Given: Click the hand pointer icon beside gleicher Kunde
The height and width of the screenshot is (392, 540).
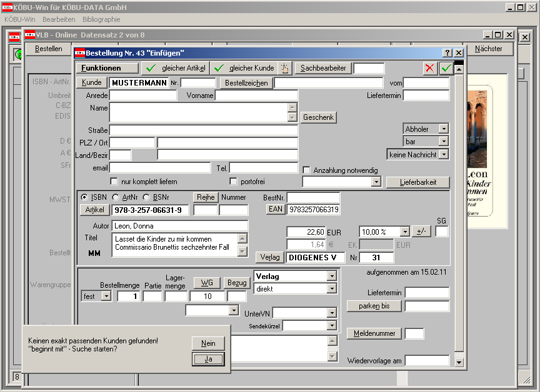Looking at the screenshot, I should (x=285, y=69).
